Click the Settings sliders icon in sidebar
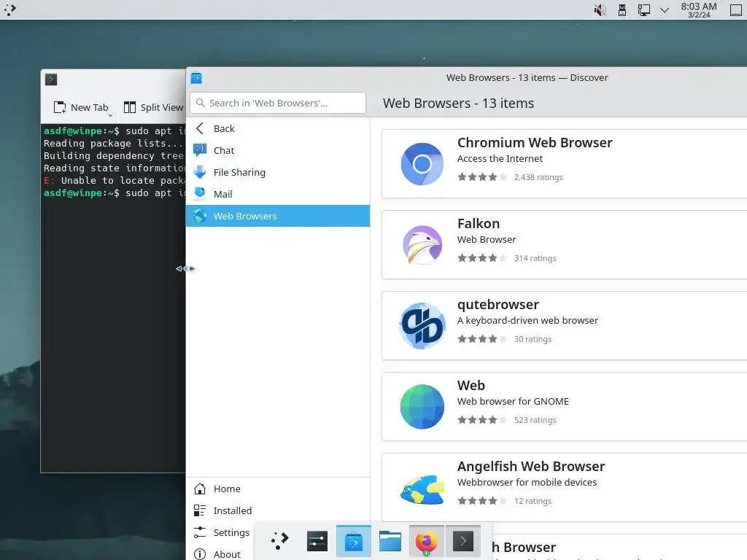Viewport: 747px width, 560px height. tap(200, 532)
